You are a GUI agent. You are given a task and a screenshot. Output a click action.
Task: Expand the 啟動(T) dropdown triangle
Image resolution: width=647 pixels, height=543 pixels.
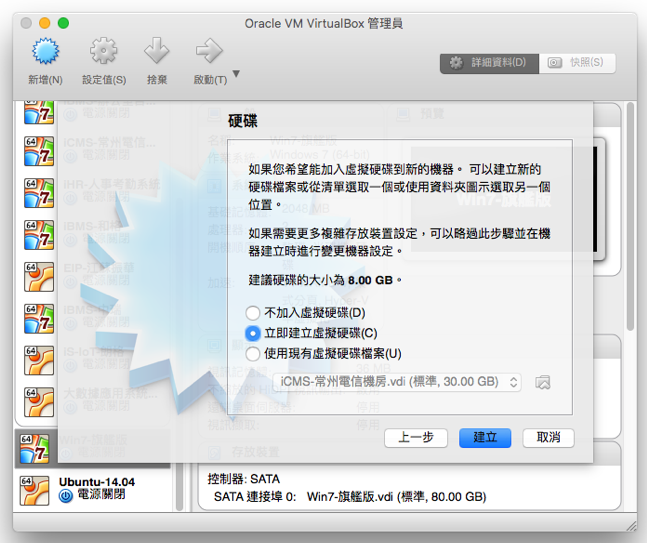(x=236, y=74)
